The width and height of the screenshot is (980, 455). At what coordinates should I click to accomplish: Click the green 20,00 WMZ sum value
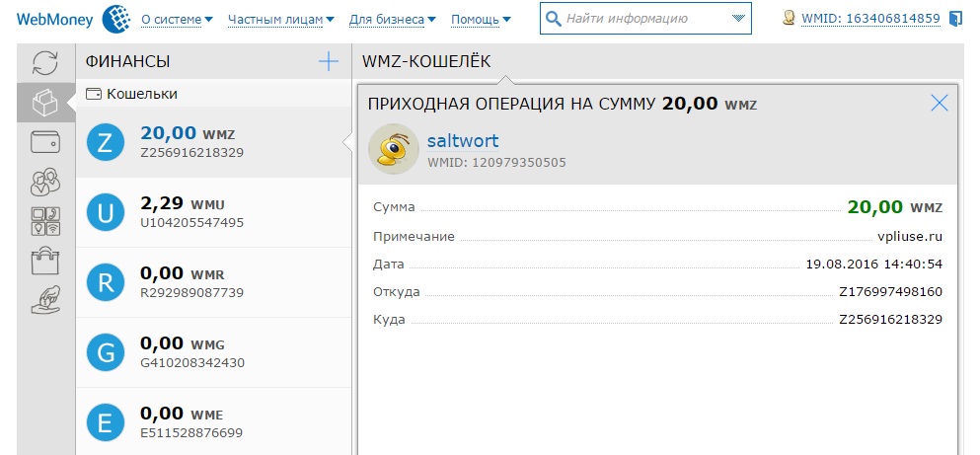[894, 207]
